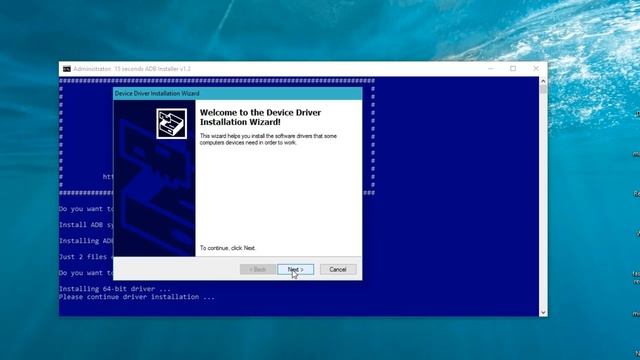Cancel the Device Driver Installation Wizard
This screenshot has height=360, width=640.
click(x=338, y=269)
